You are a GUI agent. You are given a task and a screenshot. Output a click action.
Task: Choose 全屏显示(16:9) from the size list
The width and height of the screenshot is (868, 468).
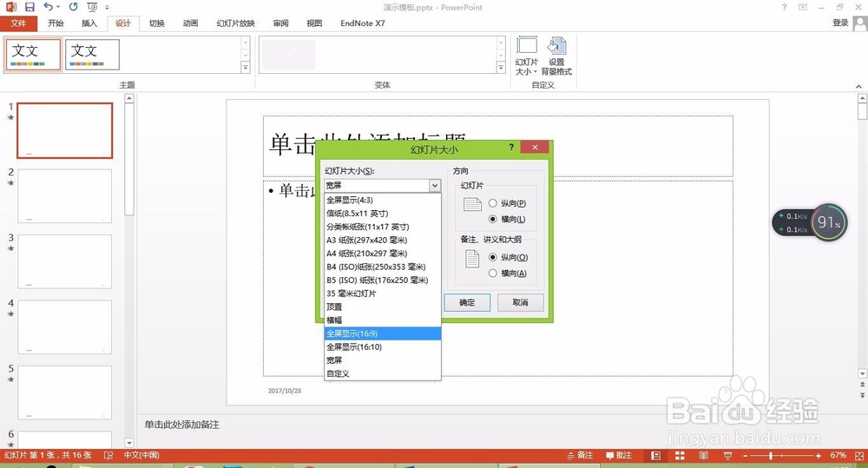pos(383,333)
